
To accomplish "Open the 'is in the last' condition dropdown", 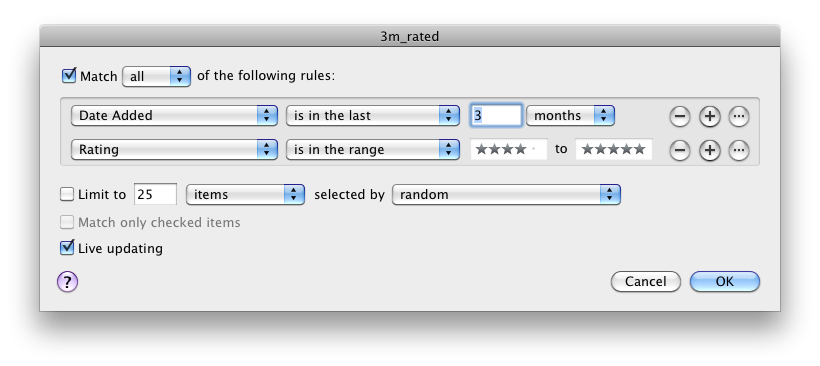I will click(372, 116).
